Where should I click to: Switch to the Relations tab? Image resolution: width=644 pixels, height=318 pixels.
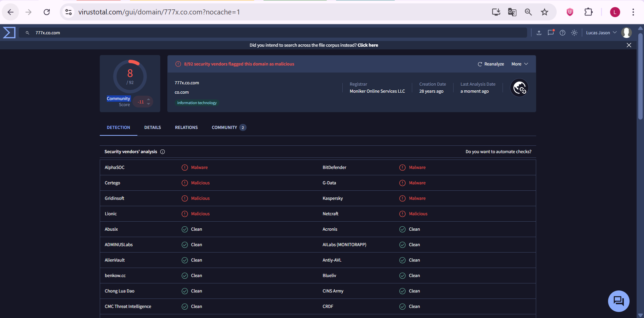click(186, 128)
